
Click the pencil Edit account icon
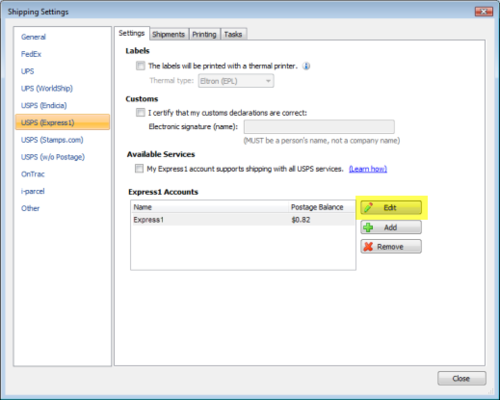pos(368,207)
